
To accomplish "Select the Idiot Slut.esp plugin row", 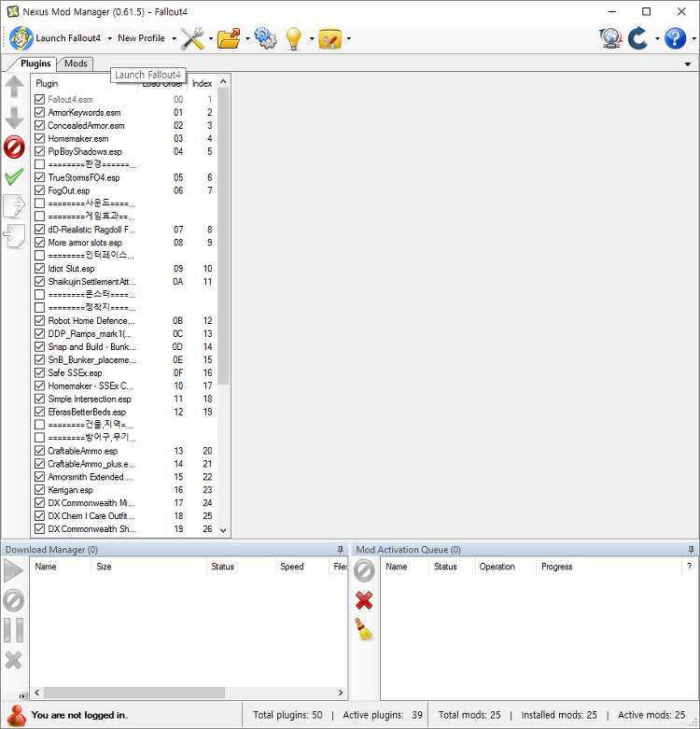I will (x=123, y=269).
